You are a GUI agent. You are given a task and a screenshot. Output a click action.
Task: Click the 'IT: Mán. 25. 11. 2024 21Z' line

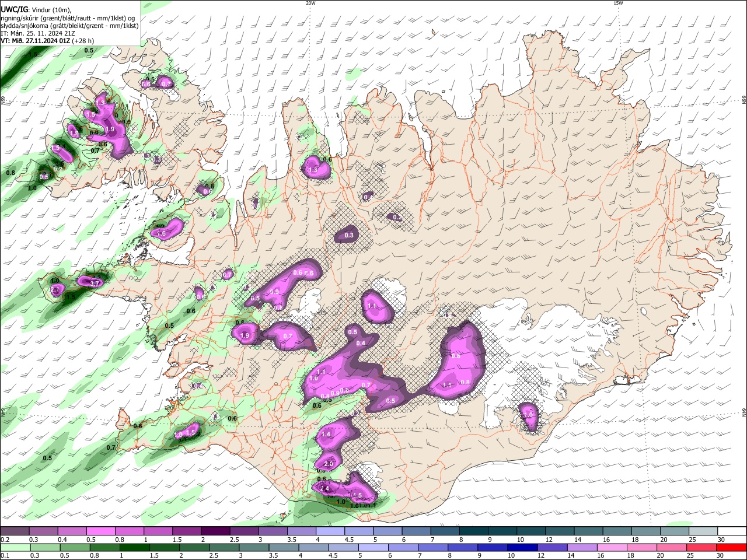click(39, 33)
